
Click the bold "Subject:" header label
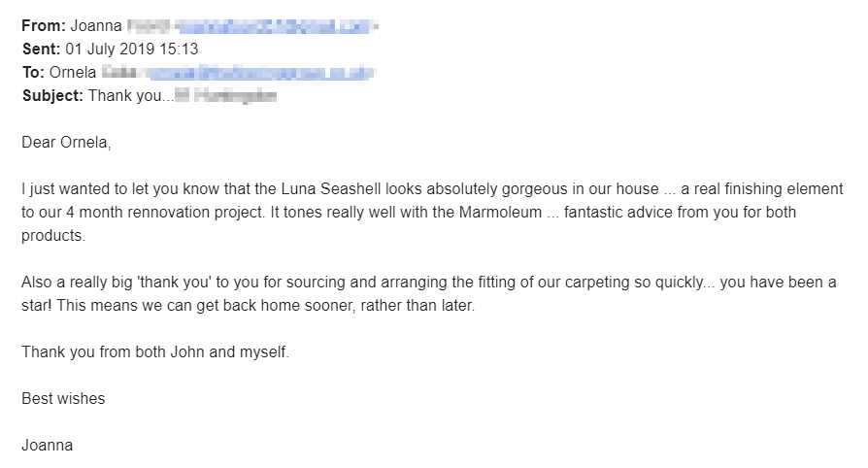pos(52,96)
